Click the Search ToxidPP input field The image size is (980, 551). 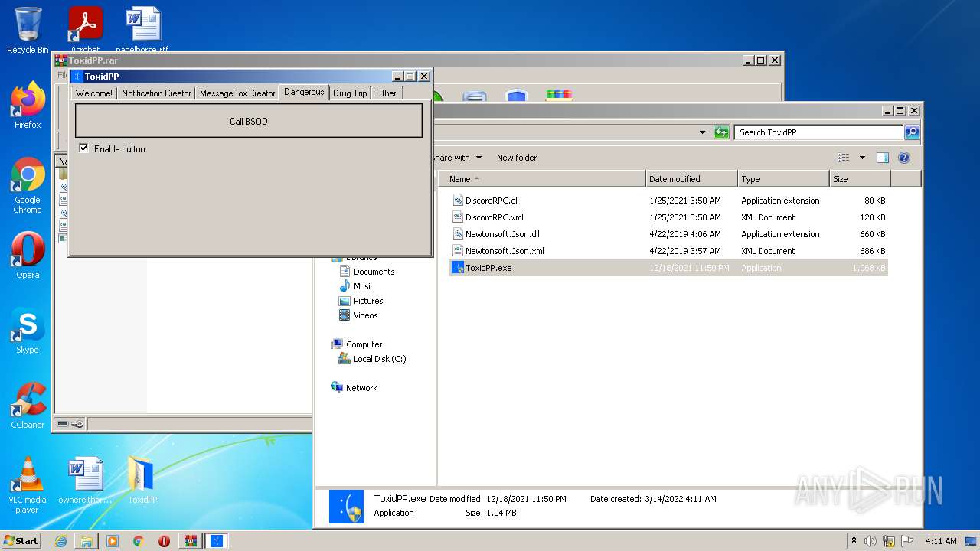tap(819, 132)
